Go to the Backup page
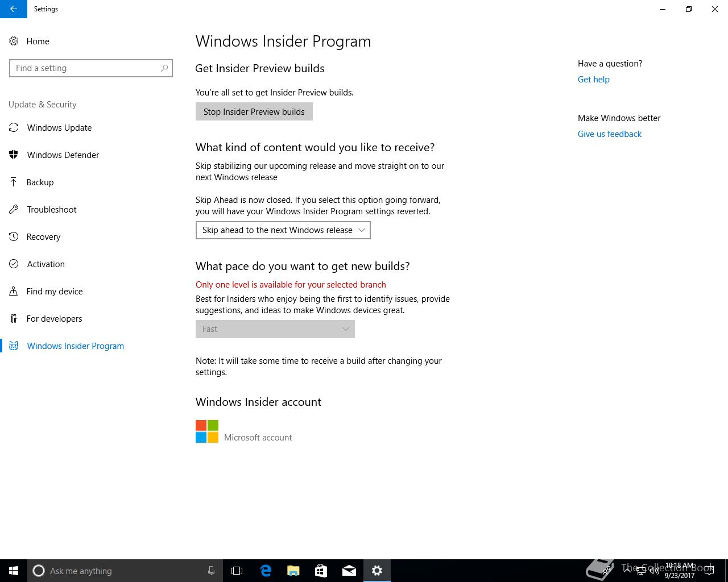Viewport: 728px width, 582px height. pos(40,182)
